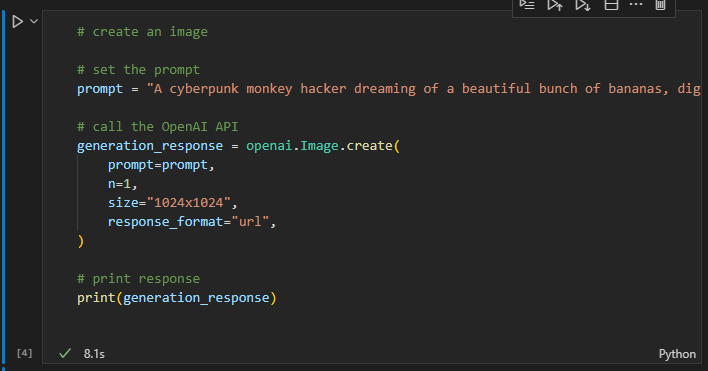Viewport: 708px width, 371px height.
Task: Click the "# create an image" comment
Action: [142, 32]
